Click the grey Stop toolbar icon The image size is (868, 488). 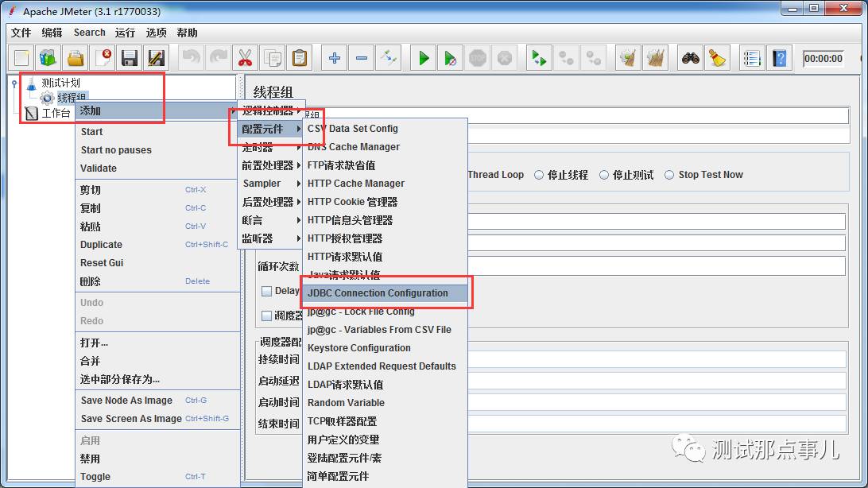478,58
